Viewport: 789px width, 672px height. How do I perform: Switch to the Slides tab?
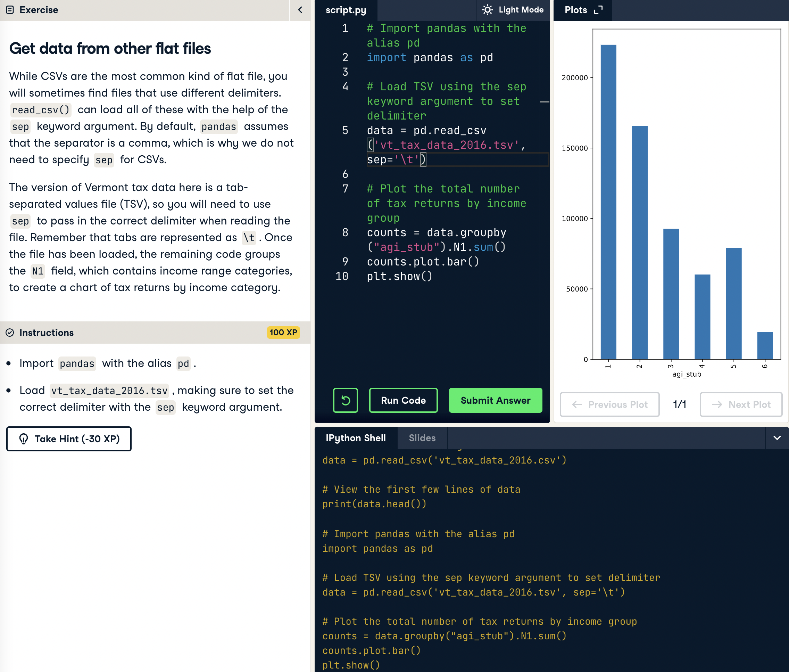tap(422, 438)
